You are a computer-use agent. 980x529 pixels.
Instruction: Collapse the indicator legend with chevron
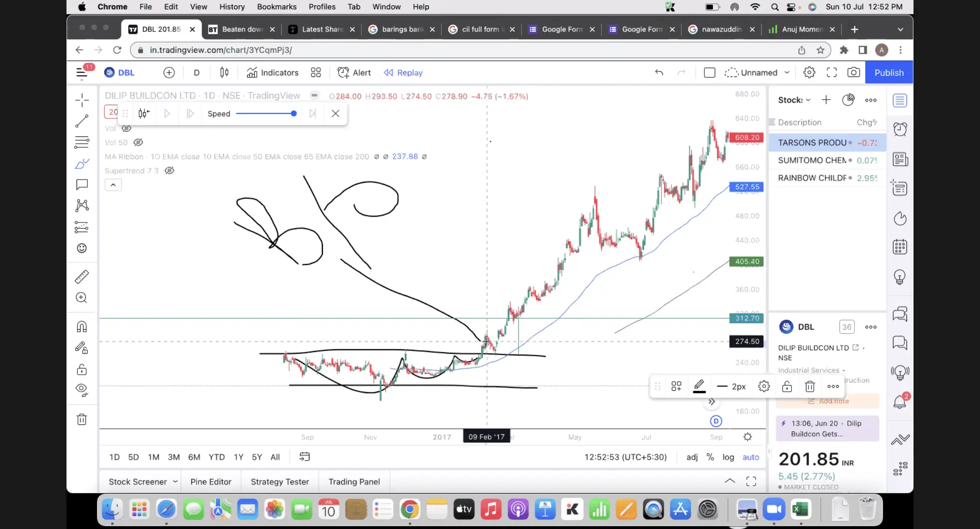113,185
